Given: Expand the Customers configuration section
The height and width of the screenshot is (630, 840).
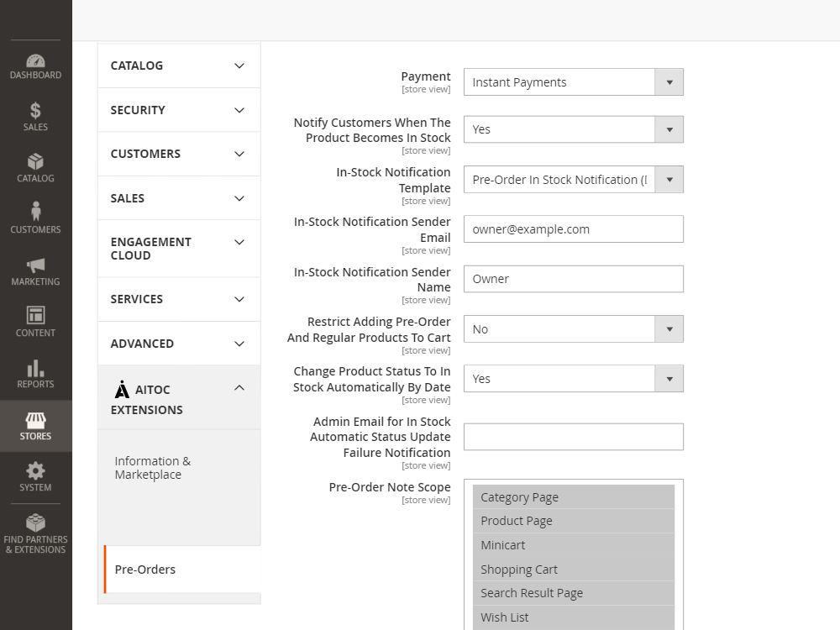Looking at the screenshot, I should tap(179, 154).
